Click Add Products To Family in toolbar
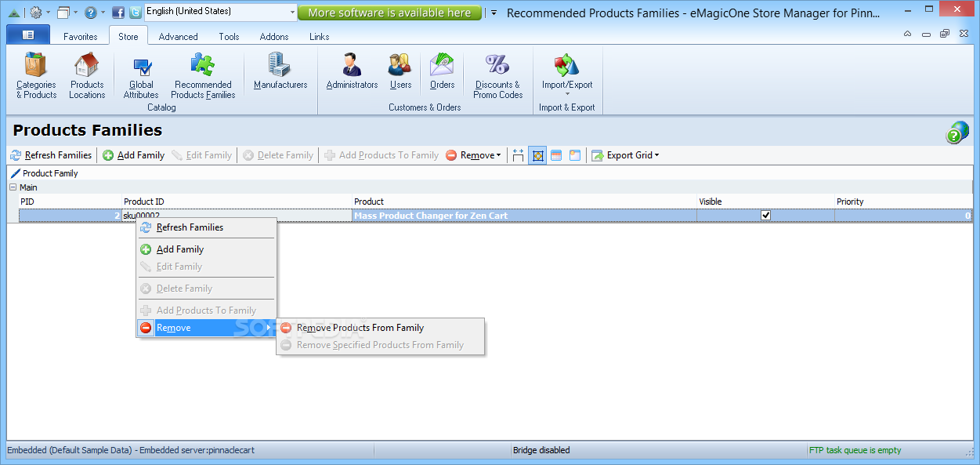The width and height of the screenshot is (980, 465). (382, 155)
